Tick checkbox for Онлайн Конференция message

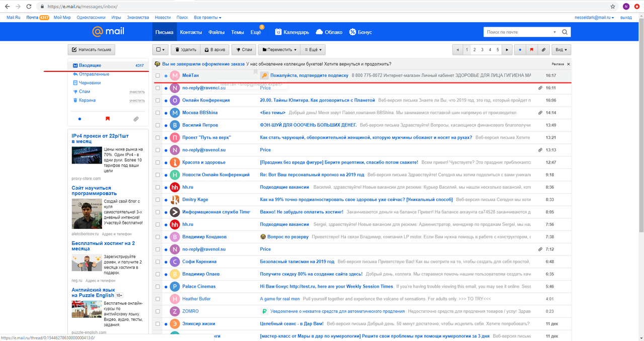pos(158,100)
